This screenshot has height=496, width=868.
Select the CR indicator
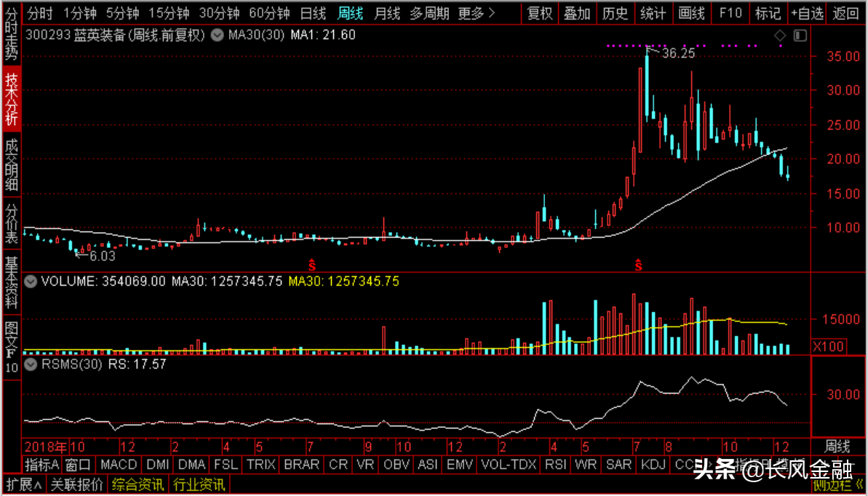click(338, 464)
